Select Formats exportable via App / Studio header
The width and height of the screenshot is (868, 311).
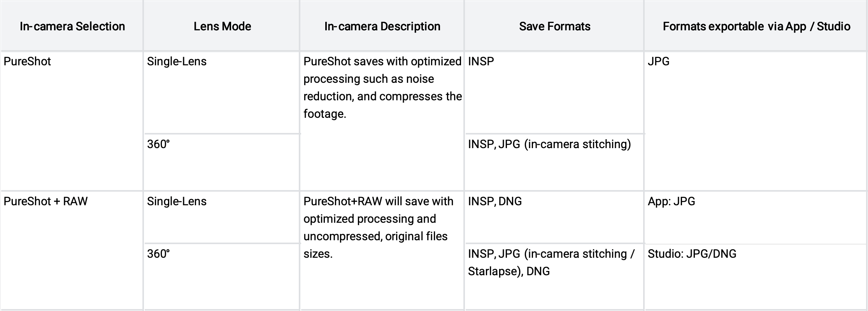tap(756, 26)
